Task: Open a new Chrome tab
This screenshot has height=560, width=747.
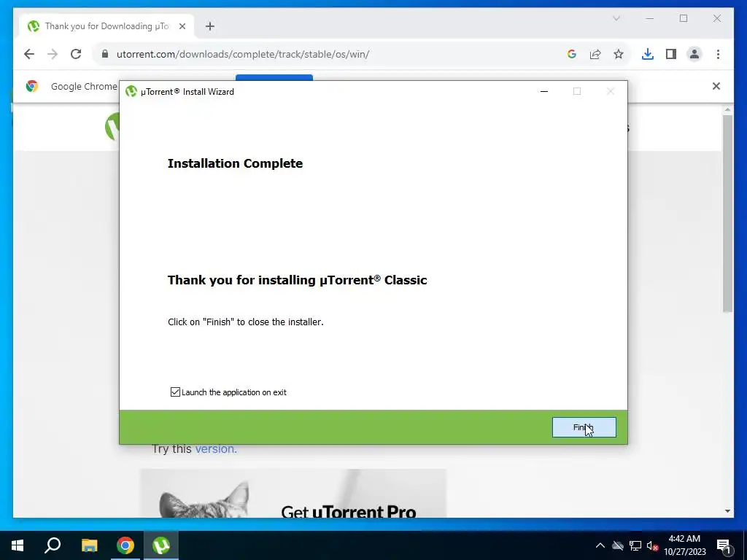Action: tap(210, 26)
